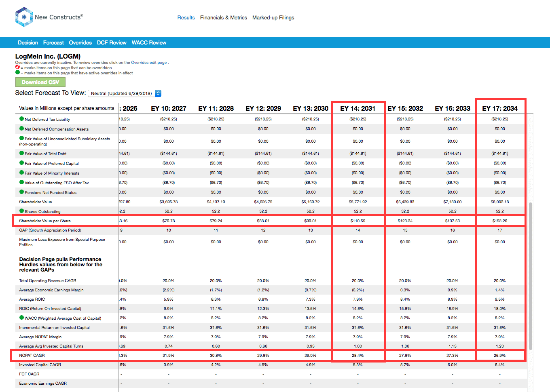The width and height of the screenshot is (550, 392).
Task: Click green dot beside Fair Value of Preferred Capital
Action: click(21, 163)
